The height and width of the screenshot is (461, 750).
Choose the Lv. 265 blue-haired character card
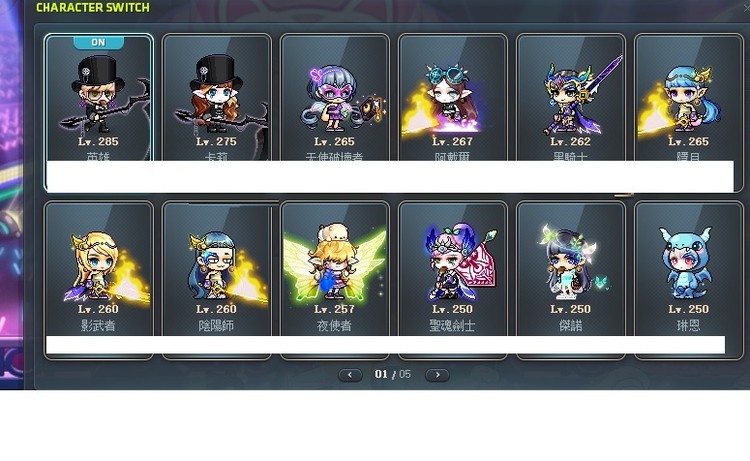click(x=689, y=98)
